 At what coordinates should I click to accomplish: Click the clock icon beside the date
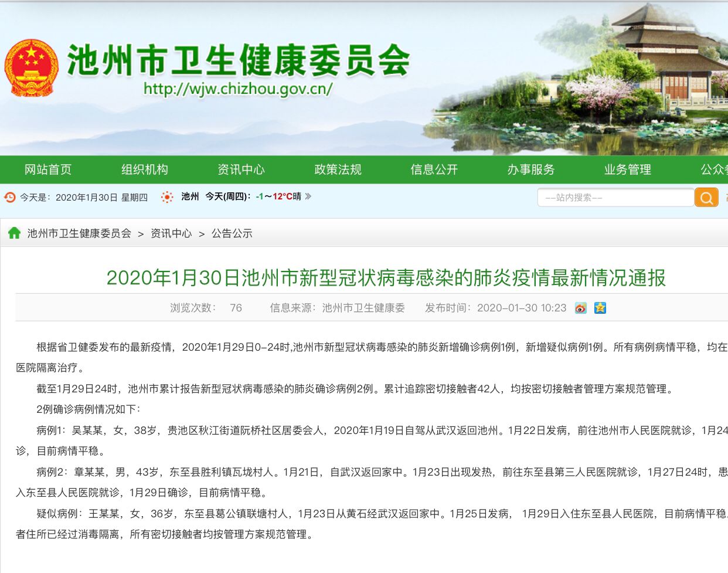click(9, 197)
